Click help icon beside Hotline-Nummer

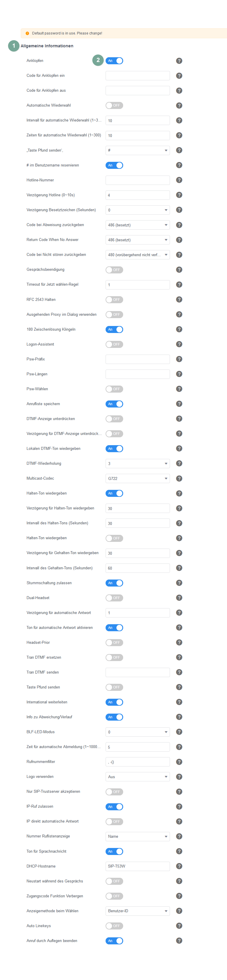(x=179, y=180)
